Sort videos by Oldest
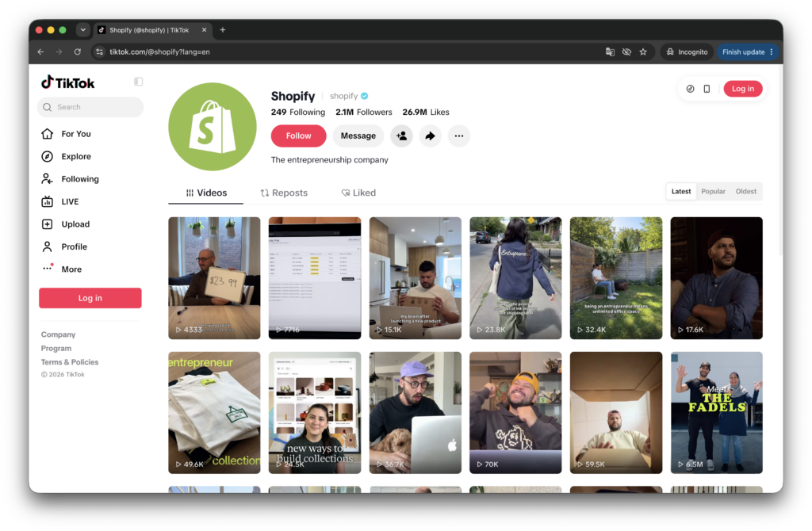 coord(745,192)
